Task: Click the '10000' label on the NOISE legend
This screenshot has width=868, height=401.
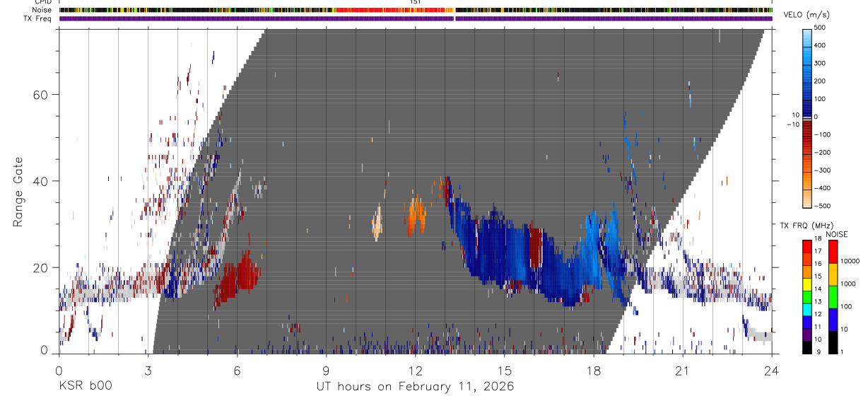Action: [x=850, y=262]
